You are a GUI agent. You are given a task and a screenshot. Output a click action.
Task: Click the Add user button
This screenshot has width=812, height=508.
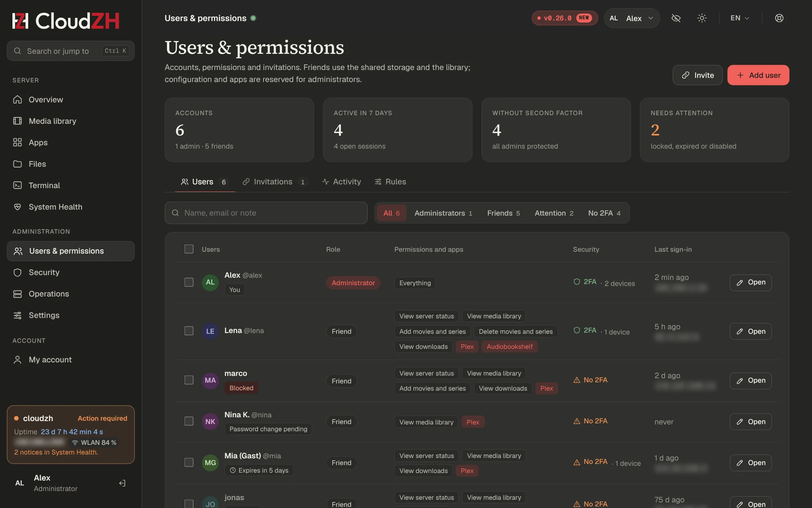pos(758,75)
